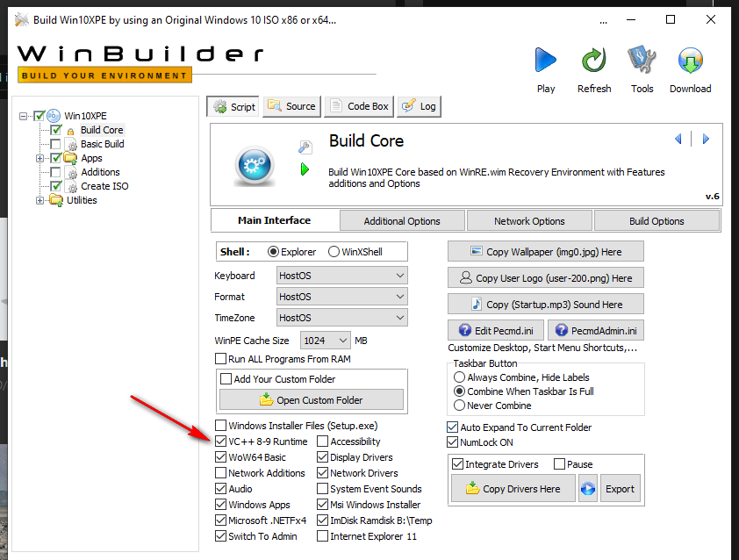
Task: Open the Script tab
Action: (233, 106)
